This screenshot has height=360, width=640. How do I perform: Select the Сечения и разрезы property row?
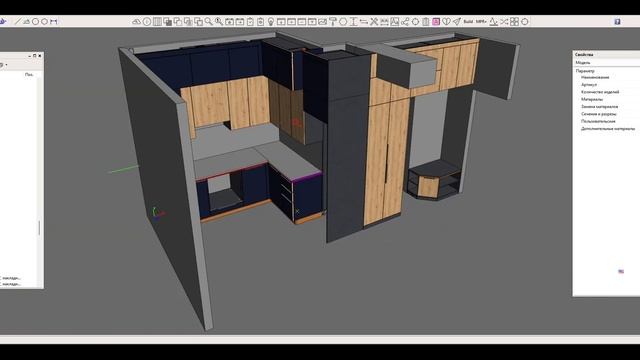[x=599, y=114]
